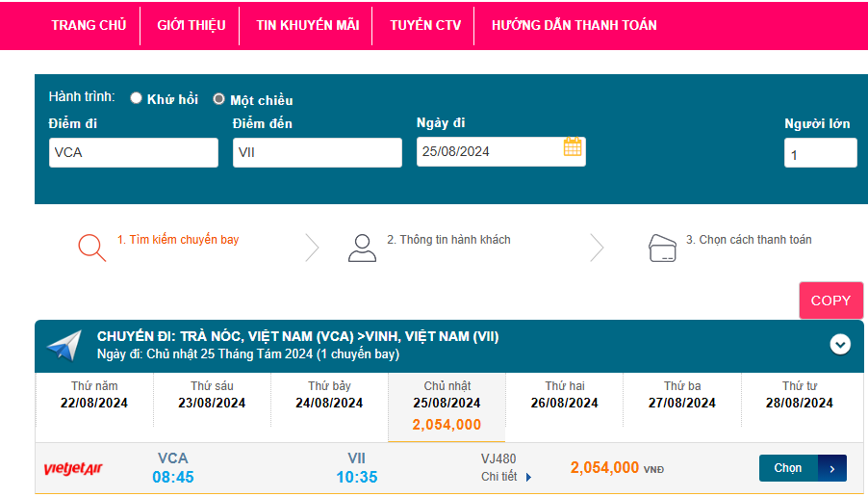
Task: Click the calendar icon in date field
Action: tap(573, 147)
